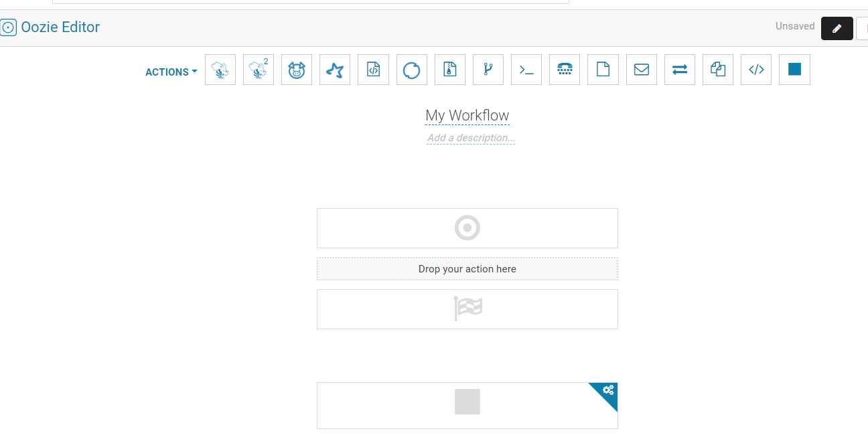Viewport: 868px width, 435px height.
Task: Select the Shell command prompt icon
Action: pos(526,70)
